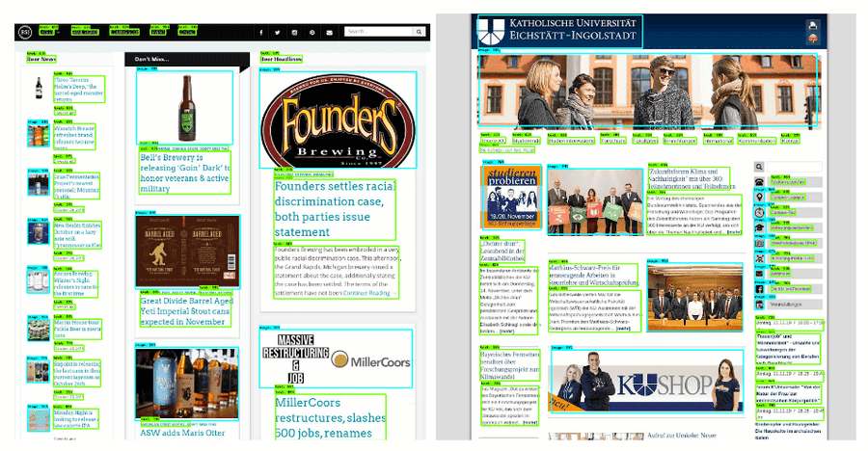868x451 pixels.
Task: Open the Arches Brewing Winter's Night news link
Action: pyautogui.click(x=76, y=283)
